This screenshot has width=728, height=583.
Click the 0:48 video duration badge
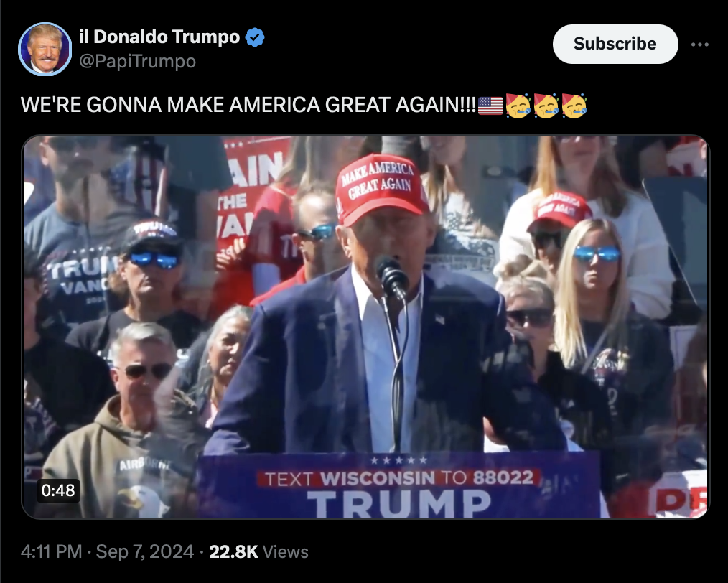click(x=58, y=490)
